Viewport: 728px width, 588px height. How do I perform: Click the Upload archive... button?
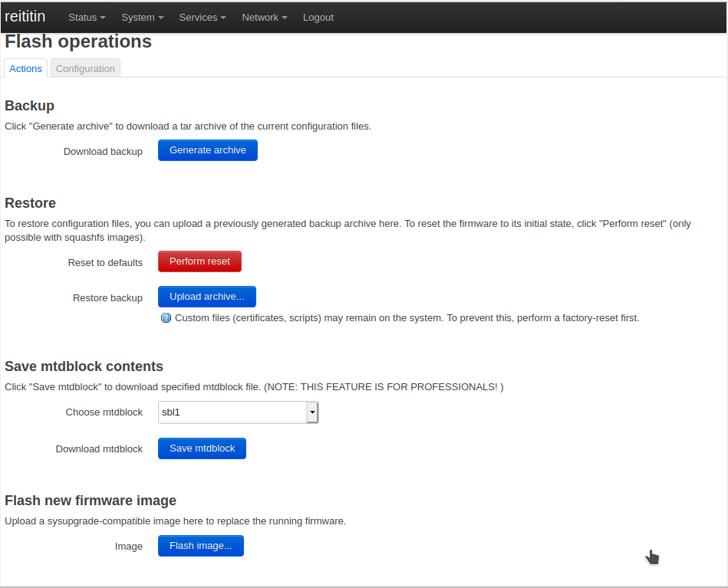point(206,297)
